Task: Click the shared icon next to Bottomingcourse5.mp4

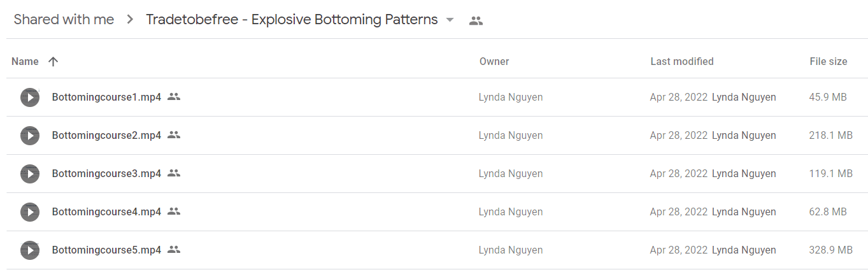Action: point(174,250)
